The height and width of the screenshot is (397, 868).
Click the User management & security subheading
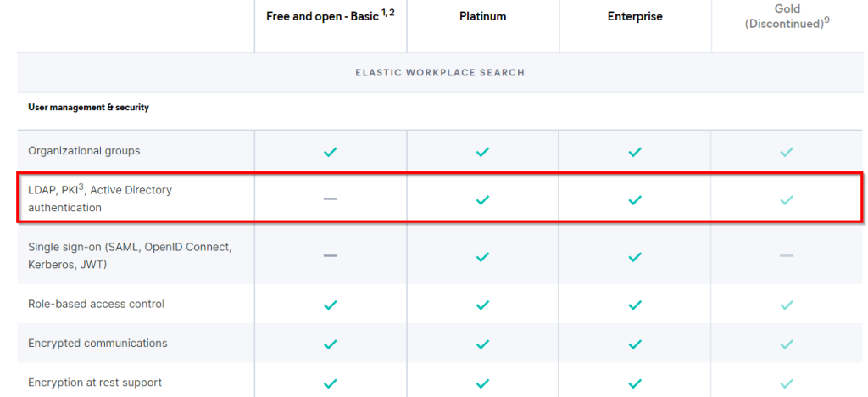[88, 108]
